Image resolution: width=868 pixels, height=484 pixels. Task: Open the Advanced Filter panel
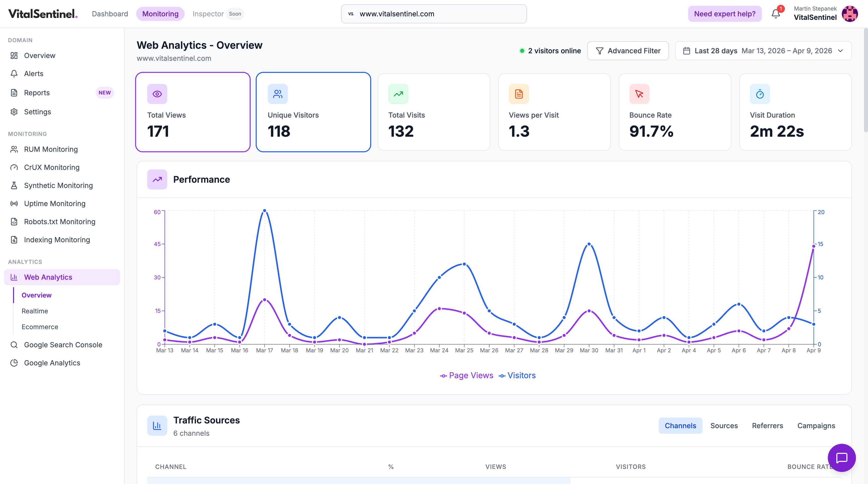coord(628,51)
